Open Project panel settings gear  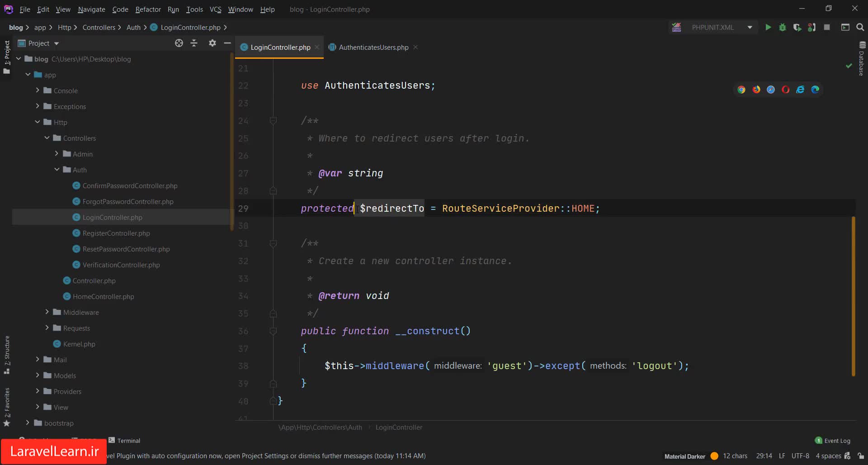212,43
